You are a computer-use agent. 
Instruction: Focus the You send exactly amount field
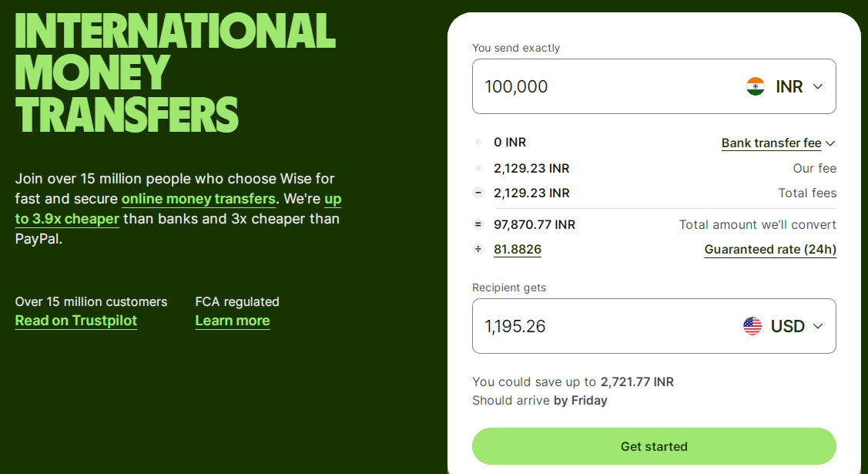[x=601, y=86]
